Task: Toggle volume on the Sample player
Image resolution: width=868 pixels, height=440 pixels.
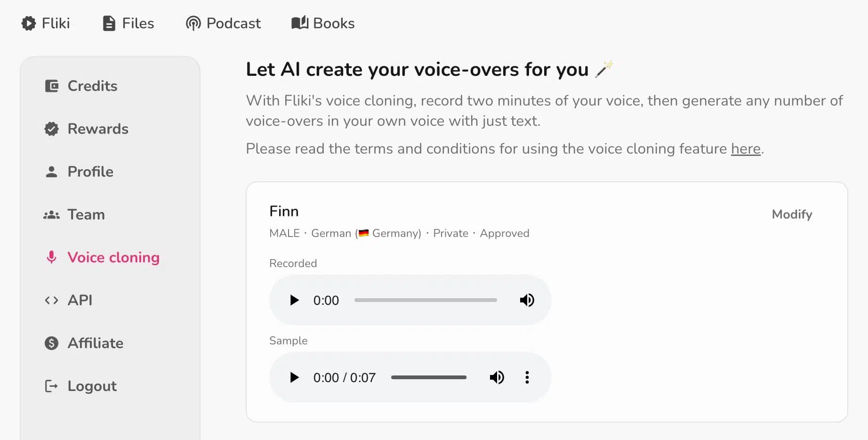Action: coord(497,377)
